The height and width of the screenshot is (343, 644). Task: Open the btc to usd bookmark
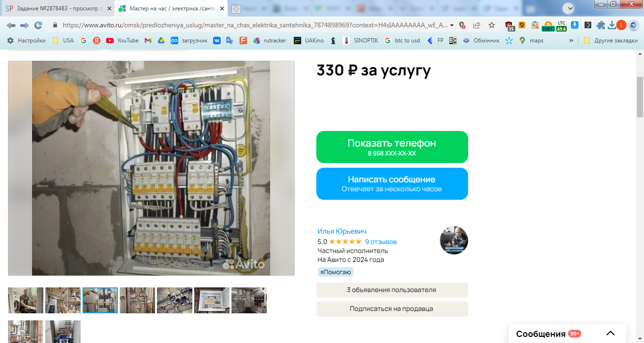402,41
